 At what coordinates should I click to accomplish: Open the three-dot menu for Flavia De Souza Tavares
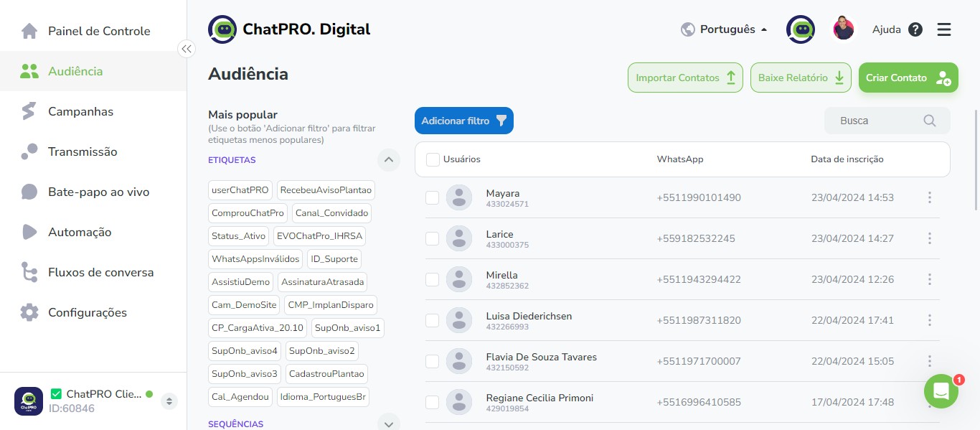click(930, 361)
